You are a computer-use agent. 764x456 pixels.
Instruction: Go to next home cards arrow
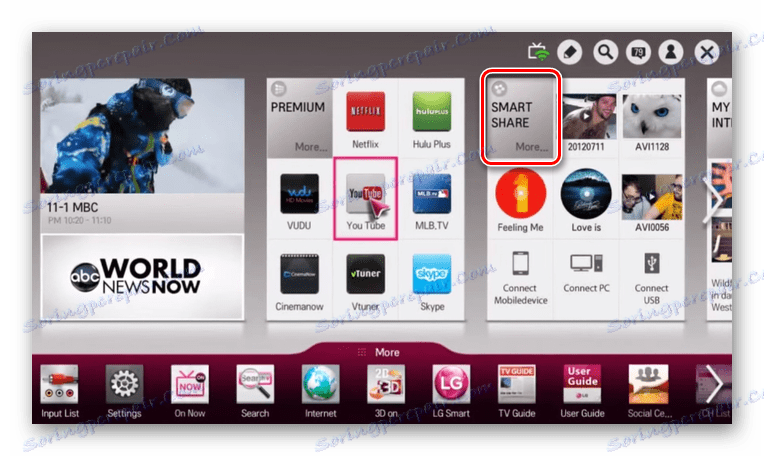tap(712, 201)
